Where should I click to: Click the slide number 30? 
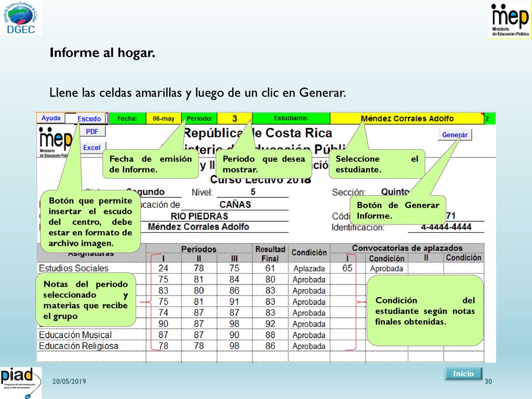click(488, 381)
